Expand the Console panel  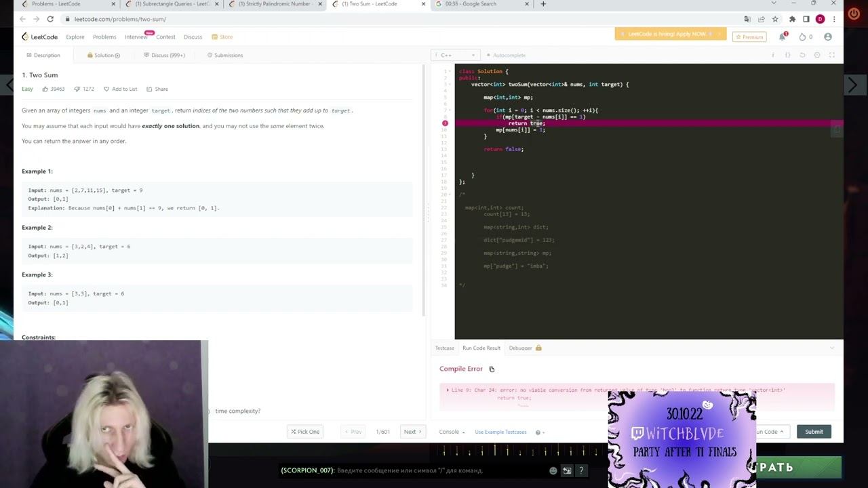click(x=452, y=432)
